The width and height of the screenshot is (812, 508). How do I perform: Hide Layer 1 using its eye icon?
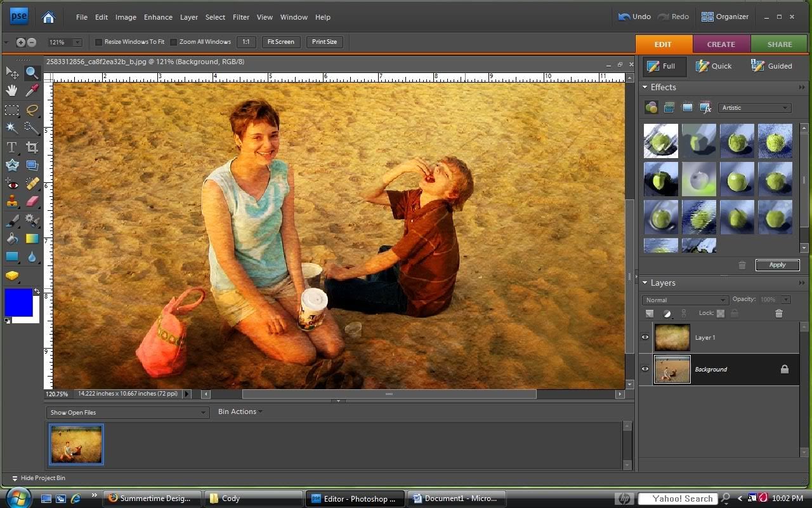pyautogui.click(x=645, y=337)
